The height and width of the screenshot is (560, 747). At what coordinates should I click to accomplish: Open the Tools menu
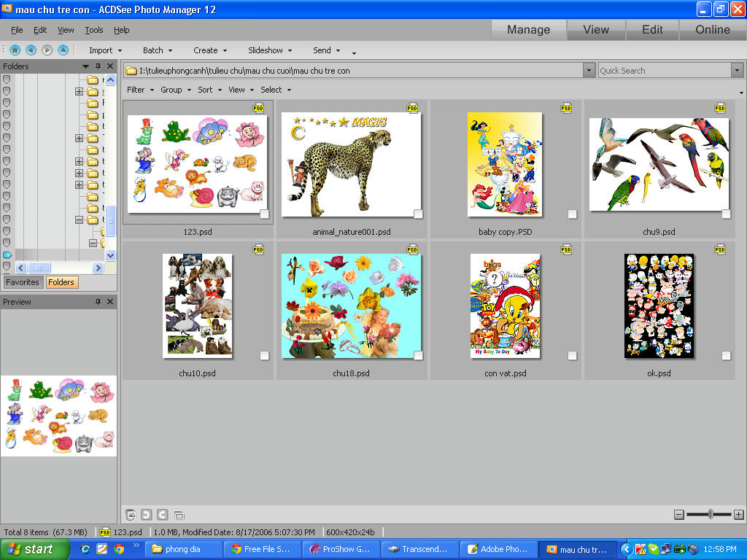point(94,30)
